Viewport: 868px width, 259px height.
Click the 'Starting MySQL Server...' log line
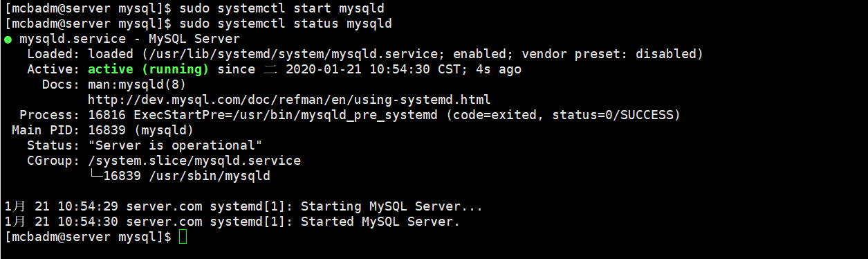tap(391, 206)
